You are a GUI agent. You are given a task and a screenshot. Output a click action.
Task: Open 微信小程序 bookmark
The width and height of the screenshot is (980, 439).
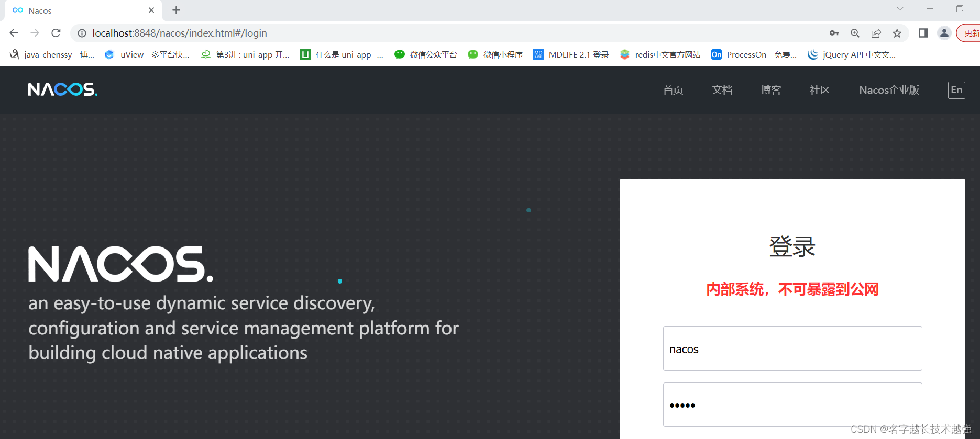495,54
